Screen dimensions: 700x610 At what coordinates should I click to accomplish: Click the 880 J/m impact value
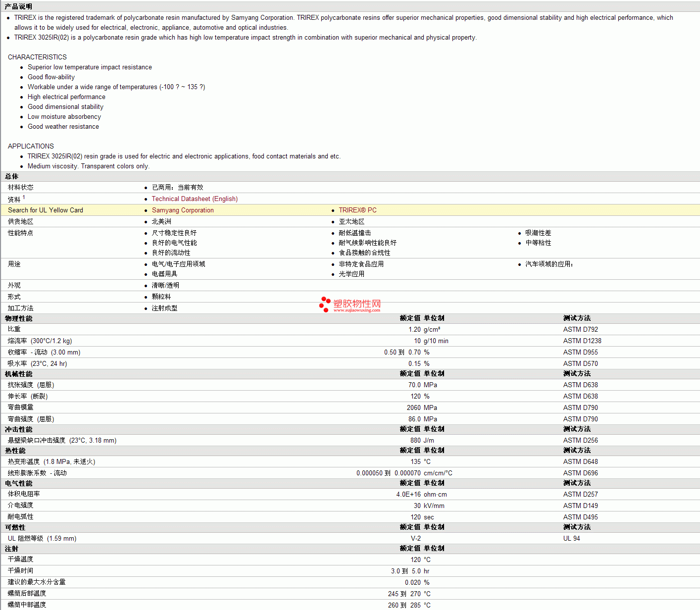click(x=422, y=440)
